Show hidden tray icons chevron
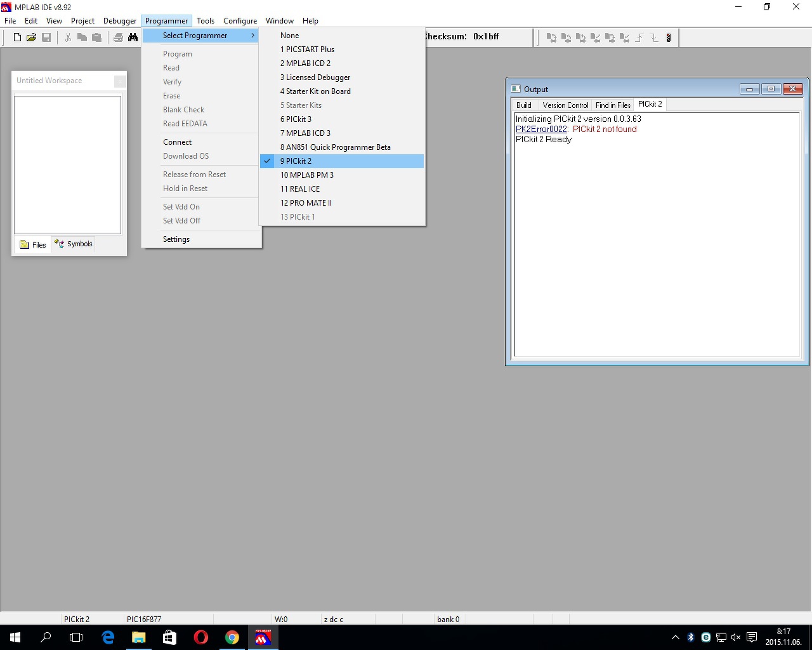The width and height of the screenshot is (812, 650). click(x=676, y=637)
